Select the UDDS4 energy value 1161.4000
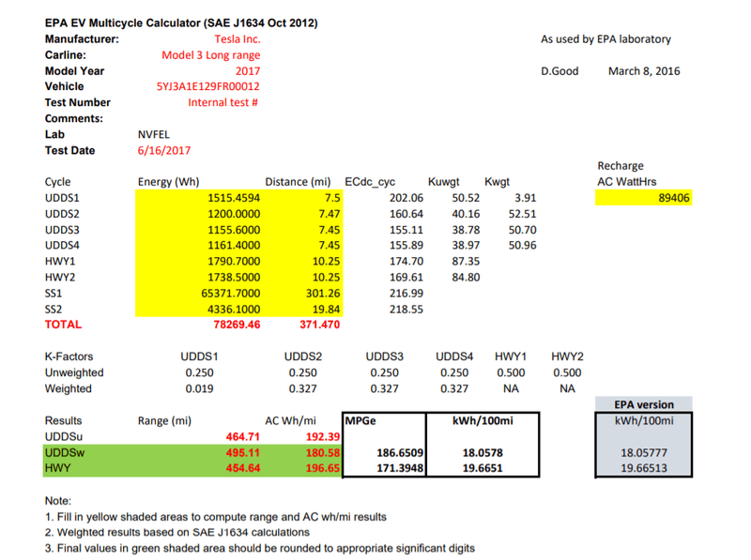 234,245
